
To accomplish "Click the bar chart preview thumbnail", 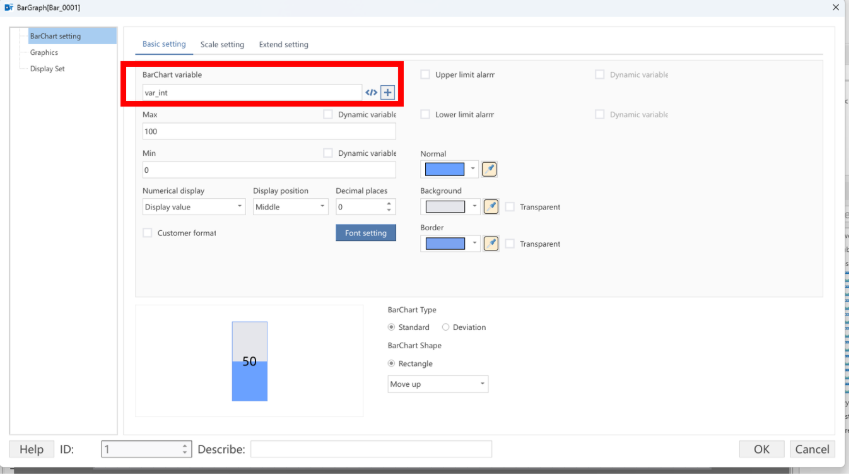I will 250,361.
